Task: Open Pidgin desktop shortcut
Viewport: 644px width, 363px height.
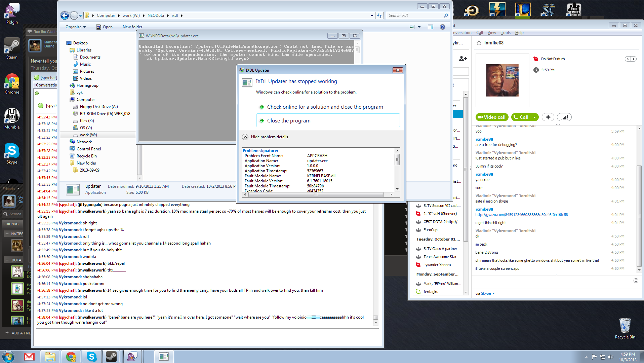Action: (12, 13)
